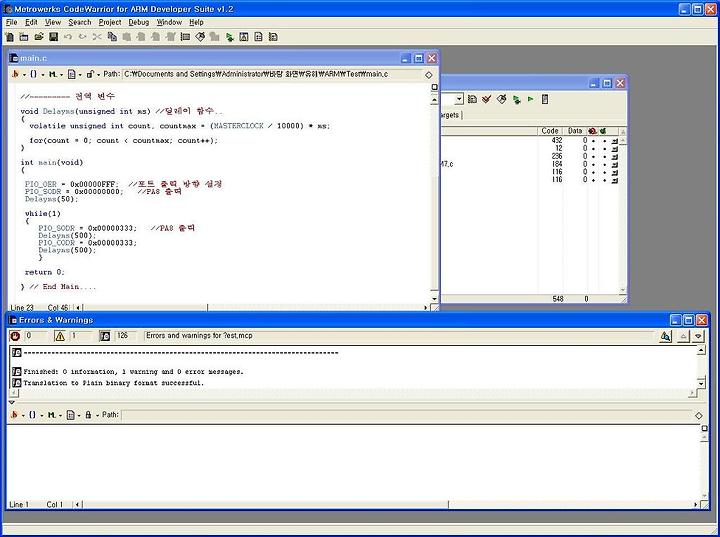Click the Path field of main.c window
The image size is (720, 537).
pos(272,74)
